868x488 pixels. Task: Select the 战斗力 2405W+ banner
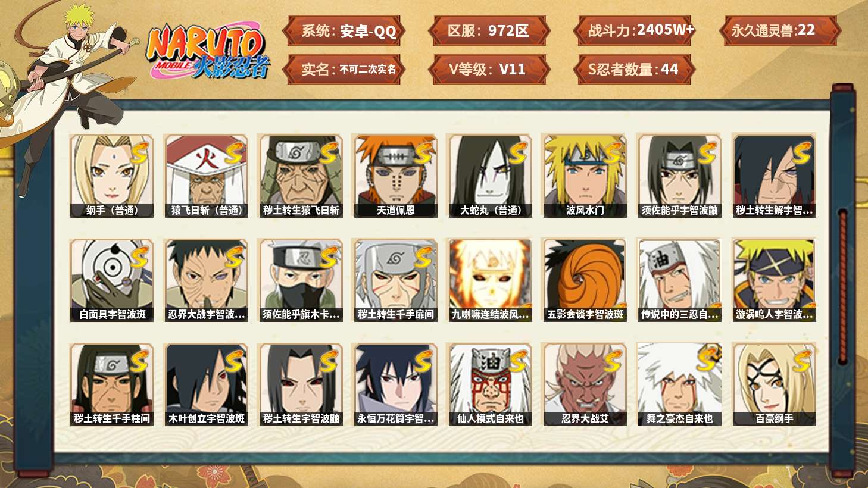pos(634,31)
